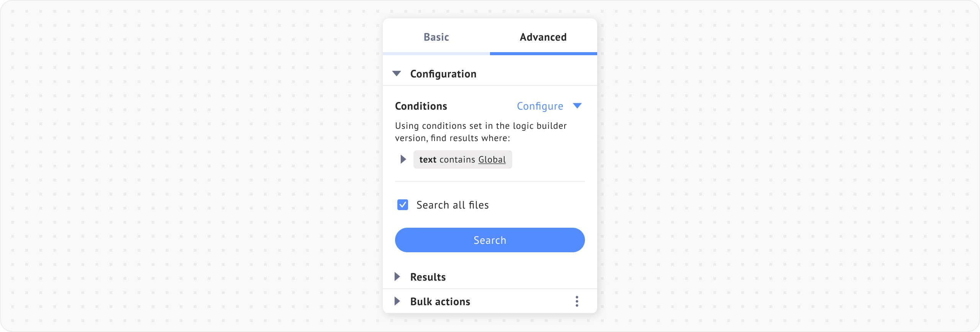Click the bold 'text' field in condition chip

(428, 160)
